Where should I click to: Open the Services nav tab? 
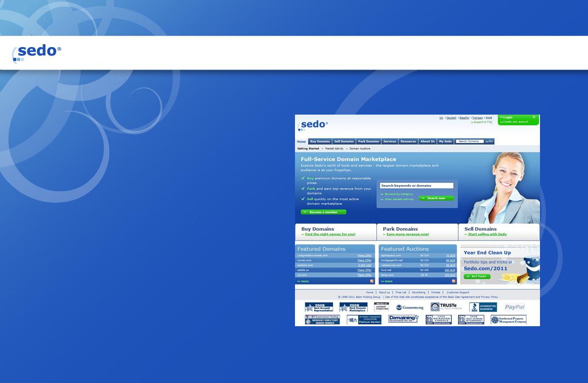tap(390, 142)
